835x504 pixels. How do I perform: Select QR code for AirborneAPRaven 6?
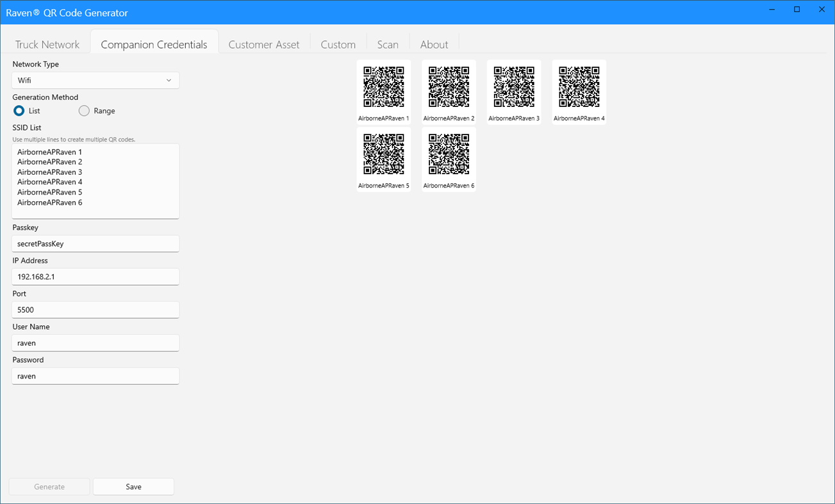449,159
